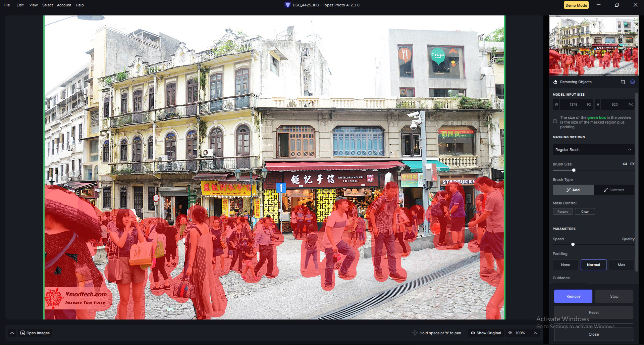Click Open Images in the bottom bar
The image size is (644, 345).
click(x=35, y=333)
